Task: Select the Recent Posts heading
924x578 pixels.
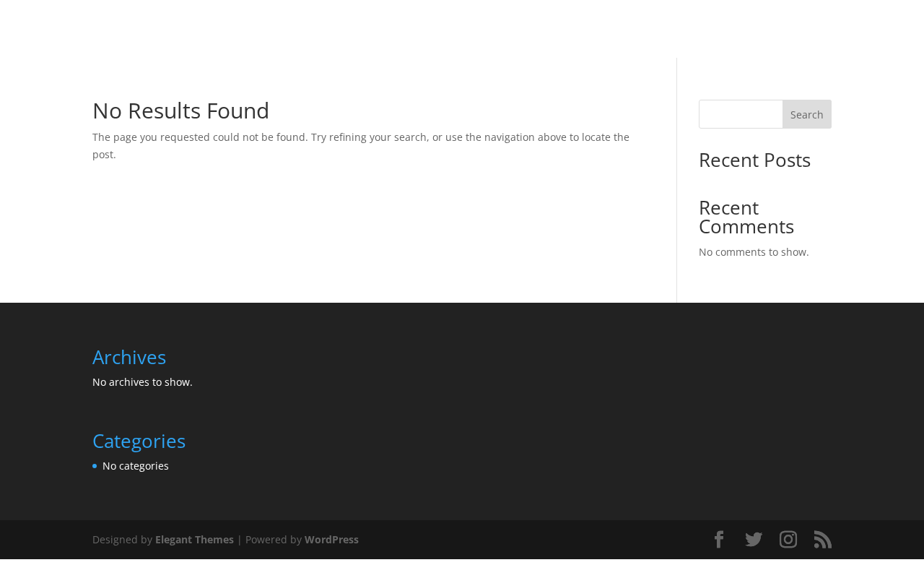Action: [754, 160]
